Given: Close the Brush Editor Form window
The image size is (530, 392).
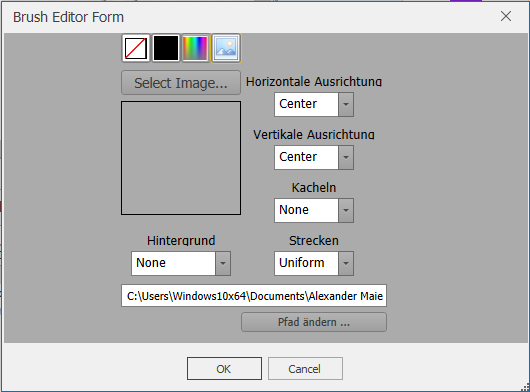Looking at the screenshot, I should [x=506, y=16].
